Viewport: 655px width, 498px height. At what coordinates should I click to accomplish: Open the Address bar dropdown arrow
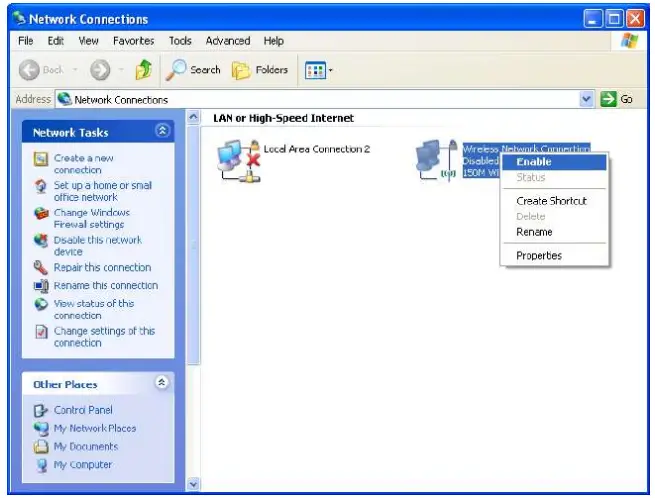[586, 99]
